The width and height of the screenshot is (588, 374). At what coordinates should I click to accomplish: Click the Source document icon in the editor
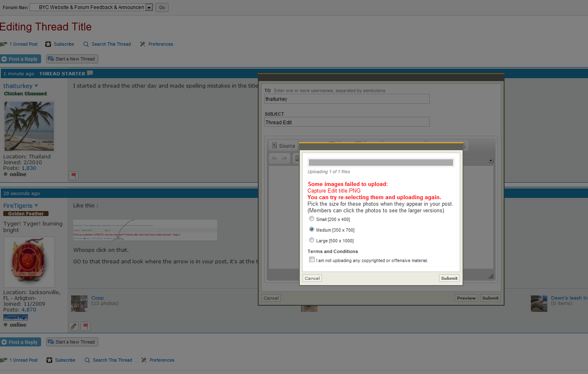(x=274, y=146)
